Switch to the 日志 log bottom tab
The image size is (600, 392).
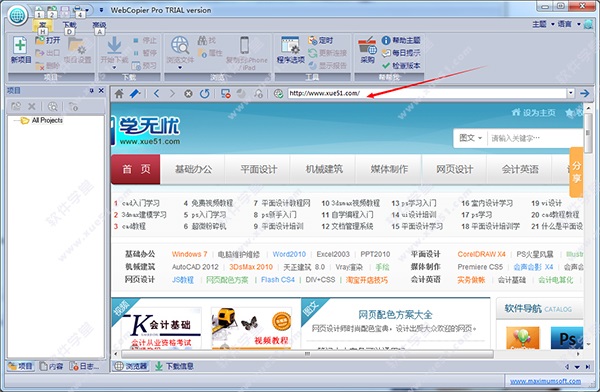click(x=84, y=366)
